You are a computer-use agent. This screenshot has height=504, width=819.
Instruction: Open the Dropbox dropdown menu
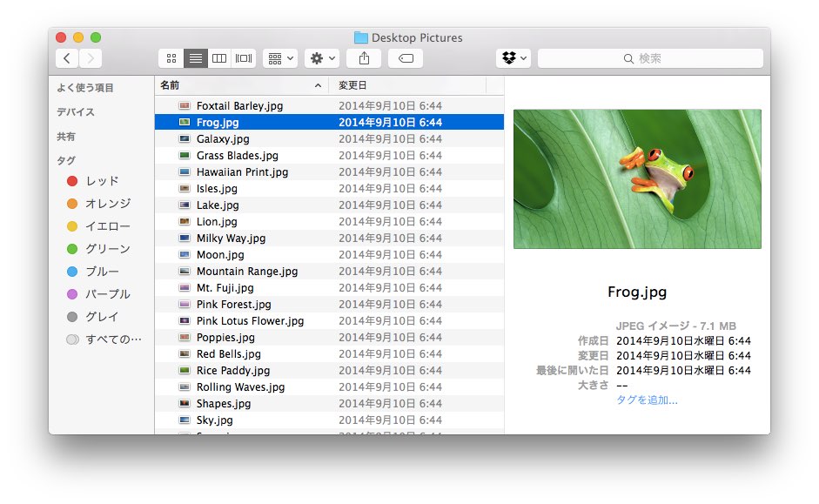coord(514,58)
